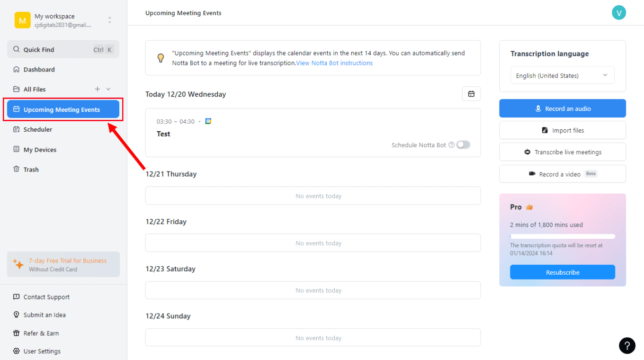
Task: Click the V user avatar
Action: [619, 13]
